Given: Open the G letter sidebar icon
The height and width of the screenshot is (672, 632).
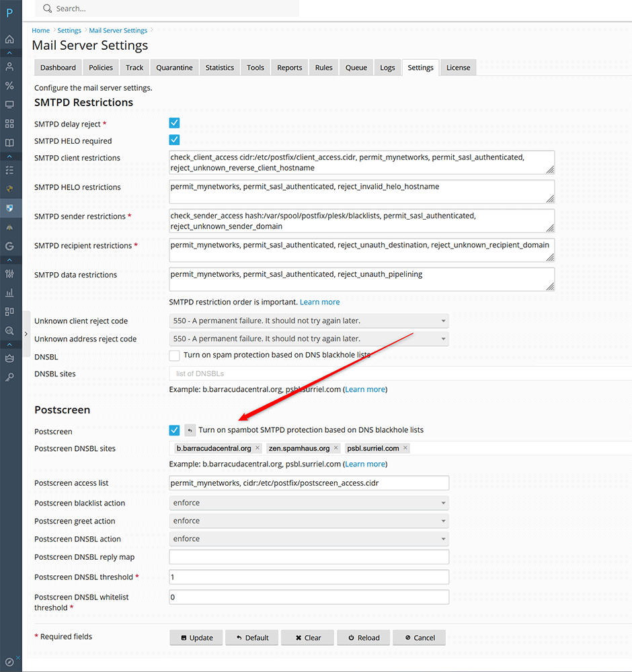Looking at the screenshot, I should point(9,247).
